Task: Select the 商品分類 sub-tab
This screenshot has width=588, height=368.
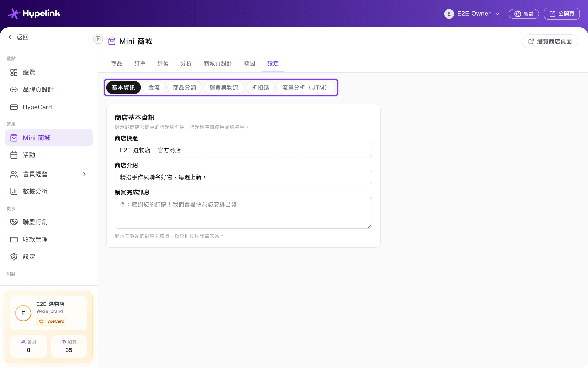Action: (x=185, y=88)
